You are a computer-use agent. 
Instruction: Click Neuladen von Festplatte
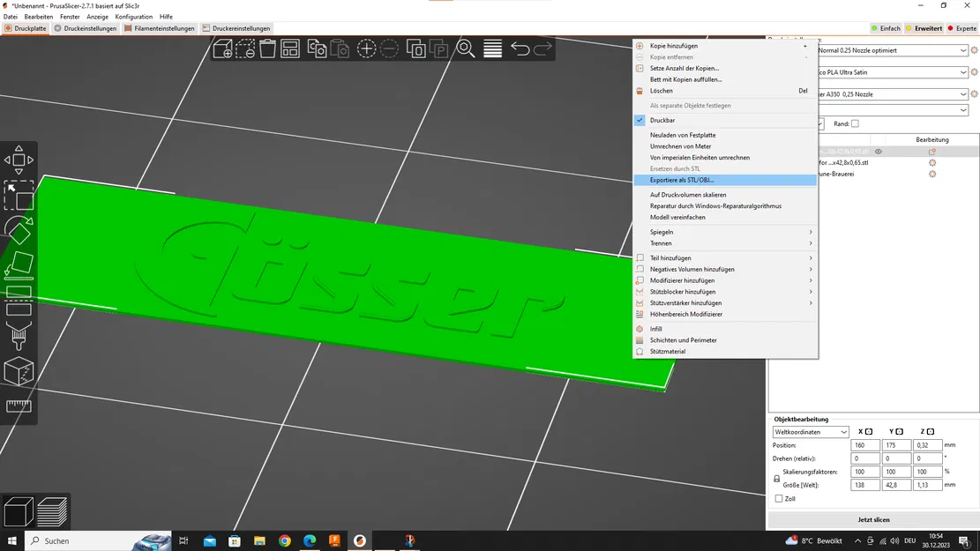point(725,135)
